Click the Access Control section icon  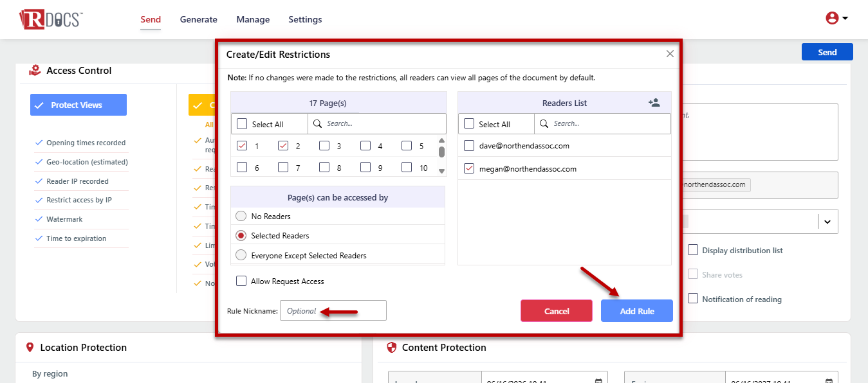35,70
